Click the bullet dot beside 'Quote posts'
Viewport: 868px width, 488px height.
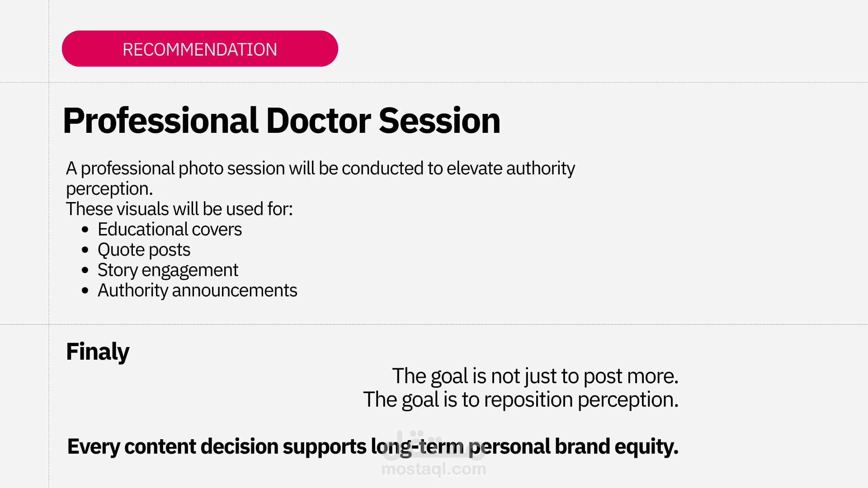(85, 250)
